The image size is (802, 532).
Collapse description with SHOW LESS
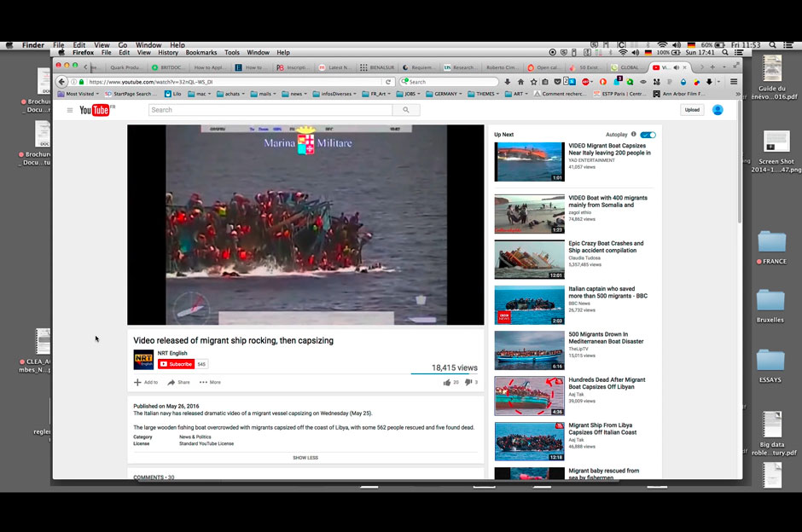click(x=305, y=458)
